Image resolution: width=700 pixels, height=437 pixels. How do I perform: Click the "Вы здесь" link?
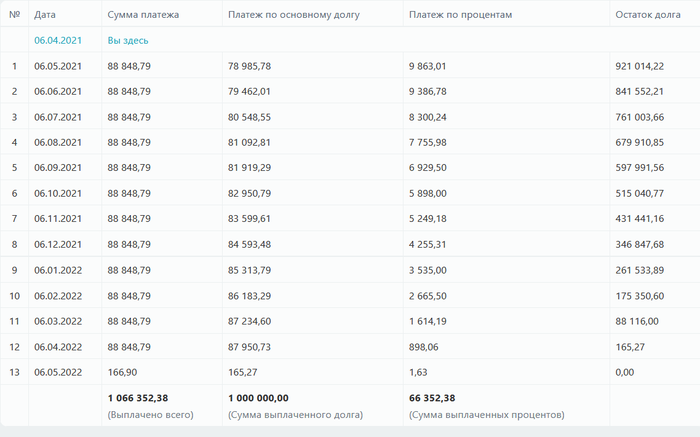pyautogui.click(x=128, y=40)
